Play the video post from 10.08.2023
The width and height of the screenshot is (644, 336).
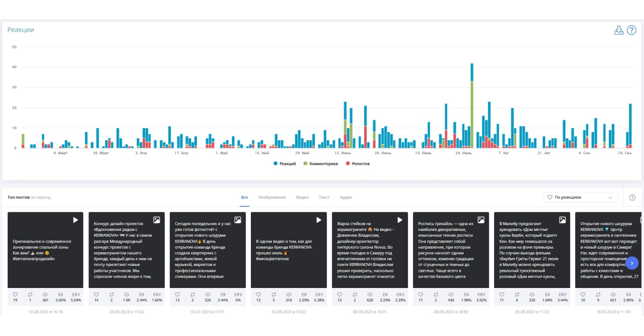click(x=75, y=220)
